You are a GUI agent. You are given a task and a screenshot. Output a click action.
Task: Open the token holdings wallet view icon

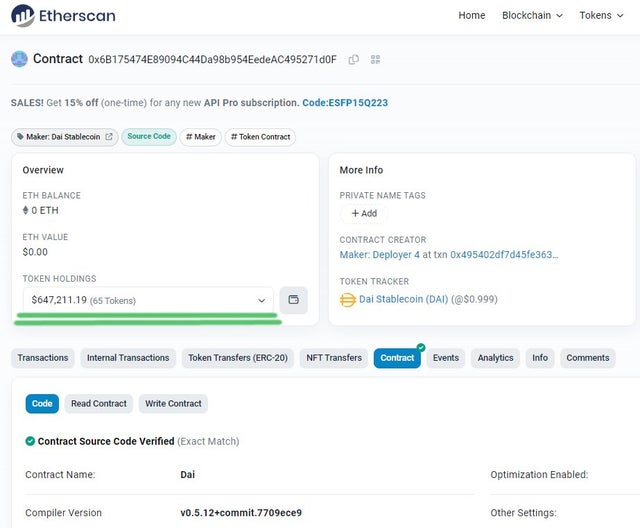[293, 300]
